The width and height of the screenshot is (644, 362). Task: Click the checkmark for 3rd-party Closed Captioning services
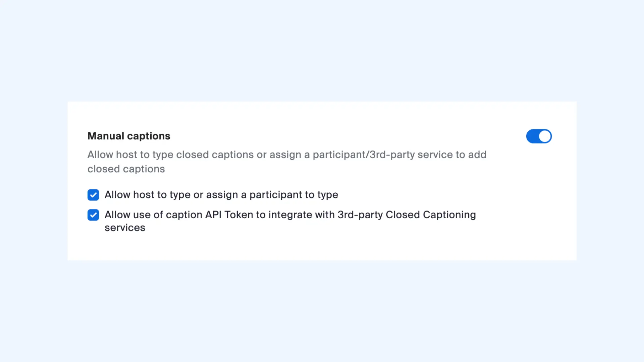point(93,215)
